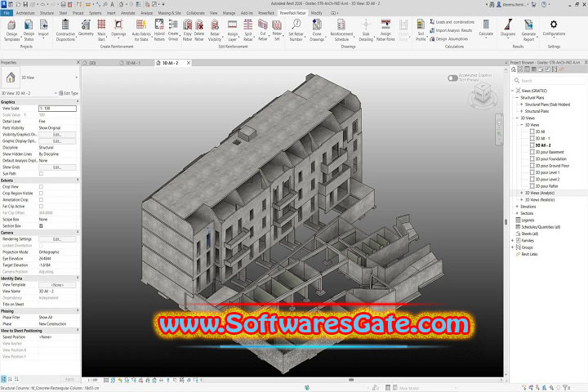Launch Auto Fabrics for Slabs
Image resolution: width=588 pixels, height=392 pixels.
tap(141, 30)
